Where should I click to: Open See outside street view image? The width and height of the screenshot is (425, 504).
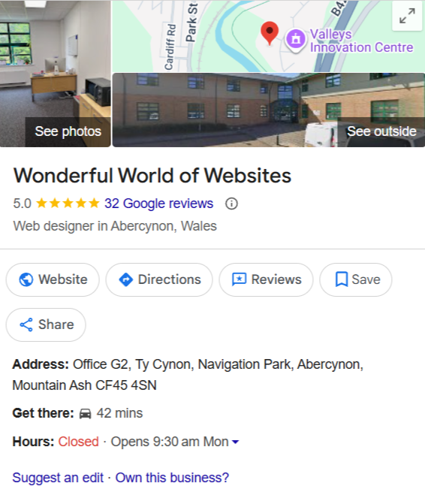click(x=269, y=110)
